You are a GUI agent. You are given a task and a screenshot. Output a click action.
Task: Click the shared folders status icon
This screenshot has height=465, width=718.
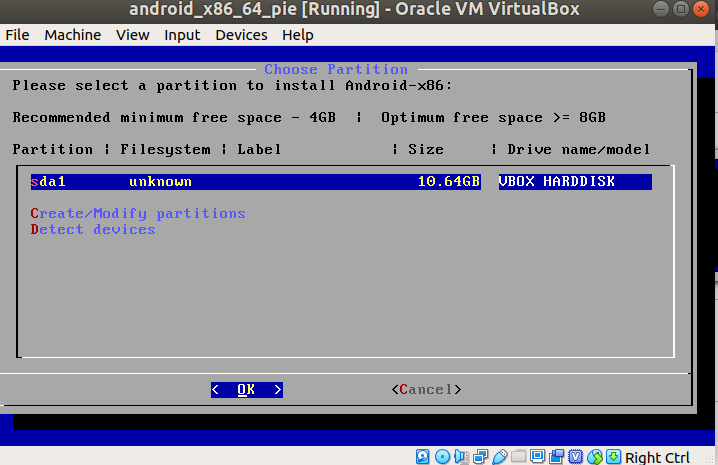[x=518, y=456]
